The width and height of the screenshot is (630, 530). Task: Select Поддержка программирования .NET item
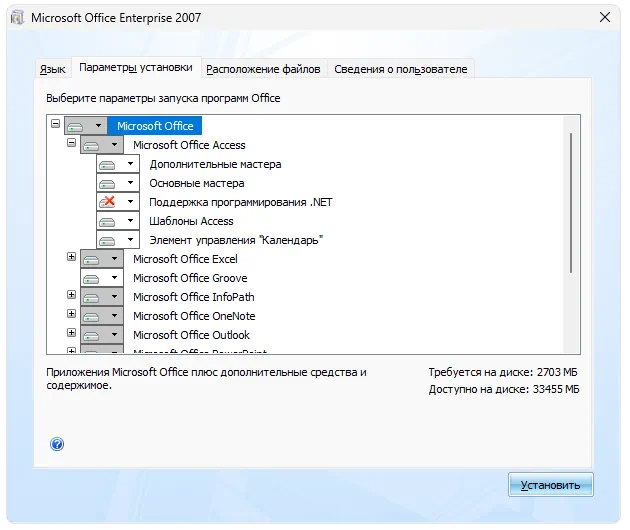(241, 202)
